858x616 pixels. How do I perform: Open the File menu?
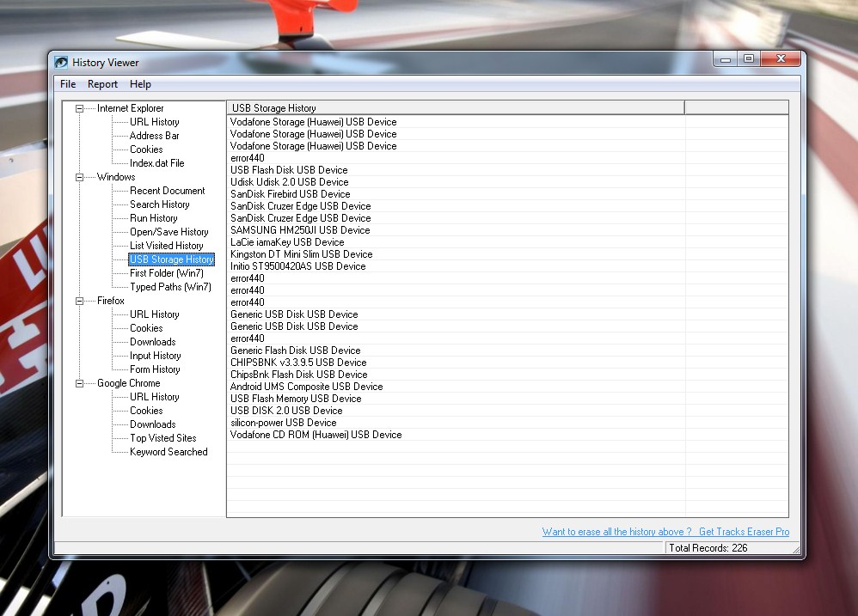(x=68, y=84)
